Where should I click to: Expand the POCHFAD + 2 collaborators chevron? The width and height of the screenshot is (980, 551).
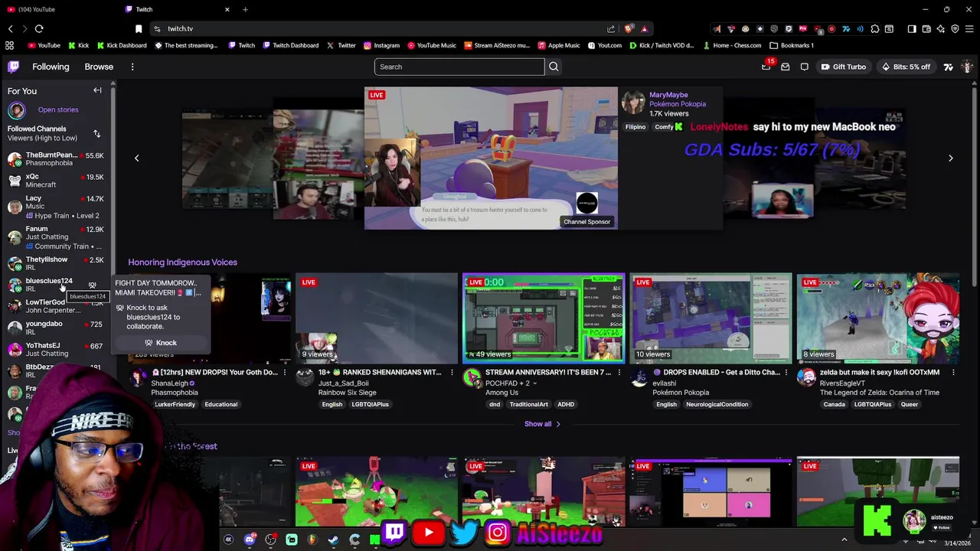coord(534,383)
